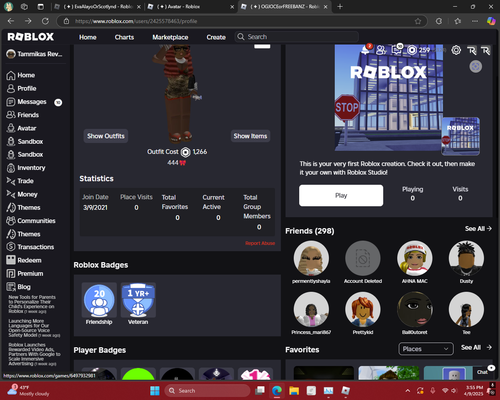Click the round gray icon above the game thumbnail
The height and width of the screenshot is (400, 500).
click(476, 67)
